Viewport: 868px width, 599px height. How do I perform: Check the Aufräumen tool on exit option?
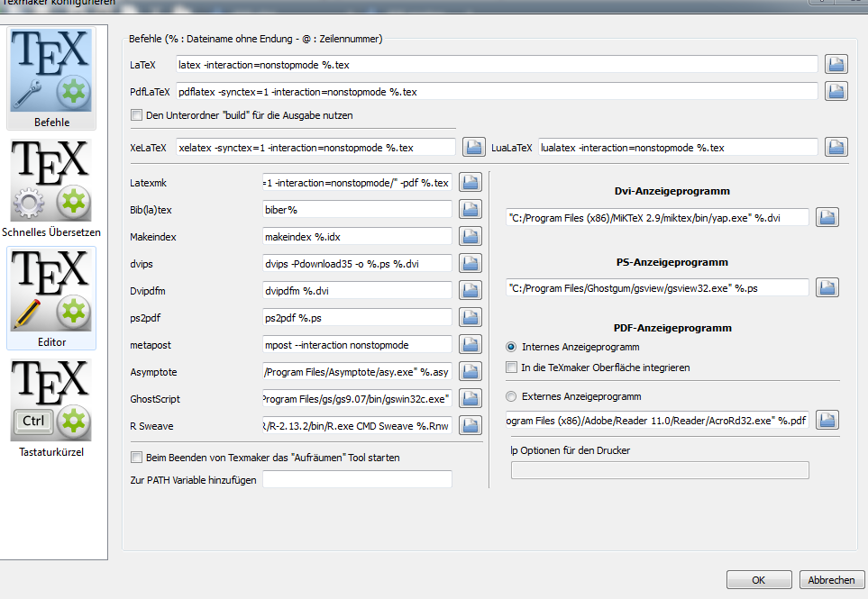(136, 457)
